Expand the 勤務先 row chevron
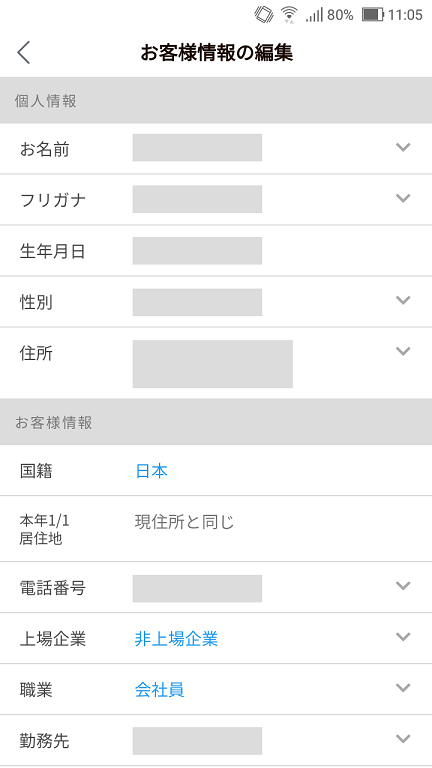 [403, 739]
